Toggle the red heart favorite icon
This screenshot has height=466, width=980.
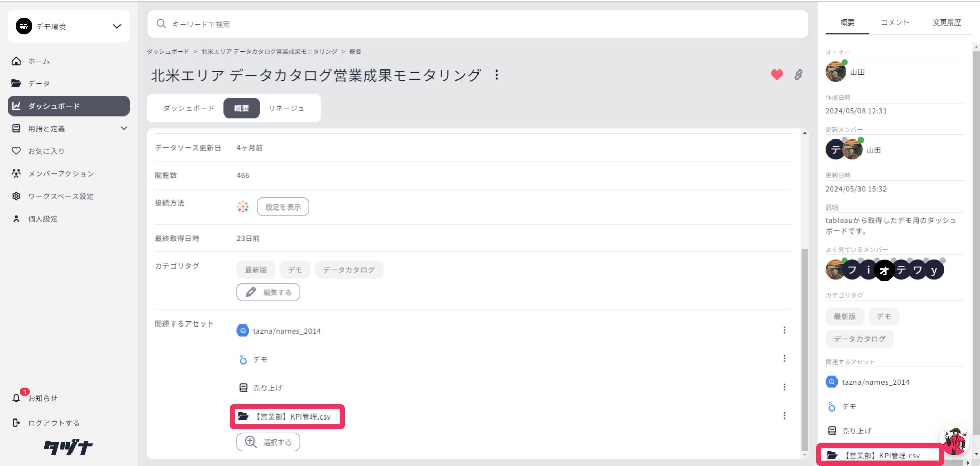coord(777,75)
